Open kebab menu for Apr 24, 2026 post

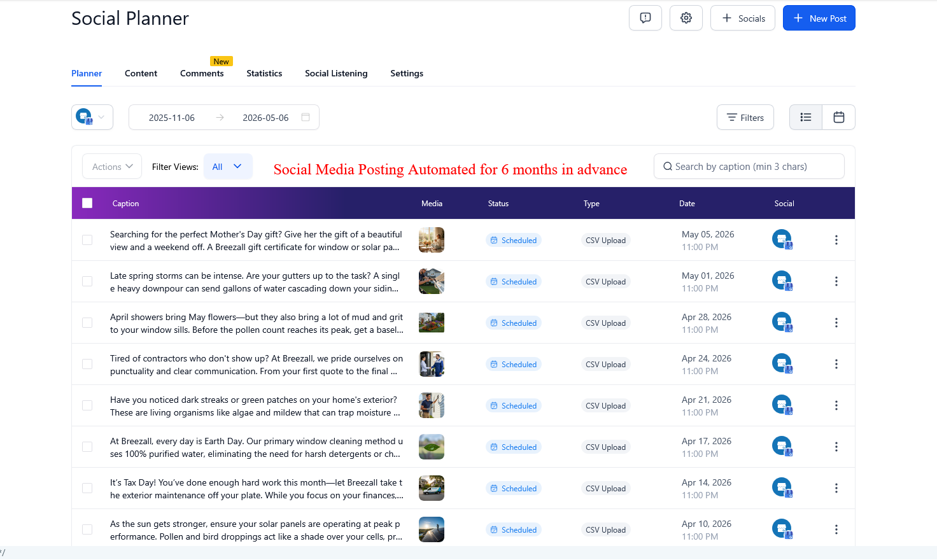836,364
